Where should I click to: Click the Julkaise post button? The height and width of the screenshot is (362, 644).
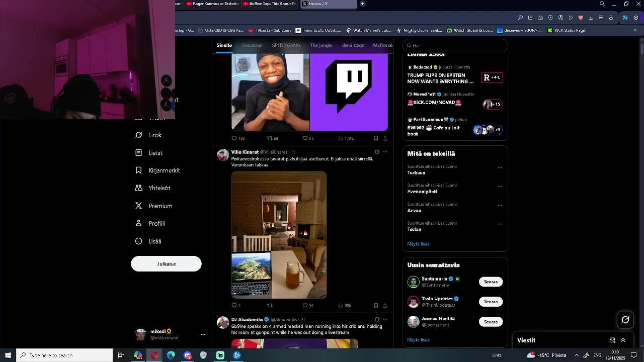[x=166, y=264]
